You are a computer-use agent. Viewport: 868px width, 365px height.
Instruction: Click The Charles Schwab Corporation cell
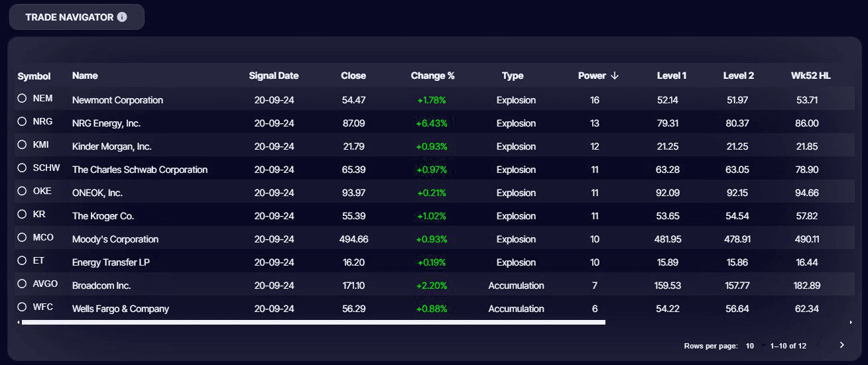point(140,170)
